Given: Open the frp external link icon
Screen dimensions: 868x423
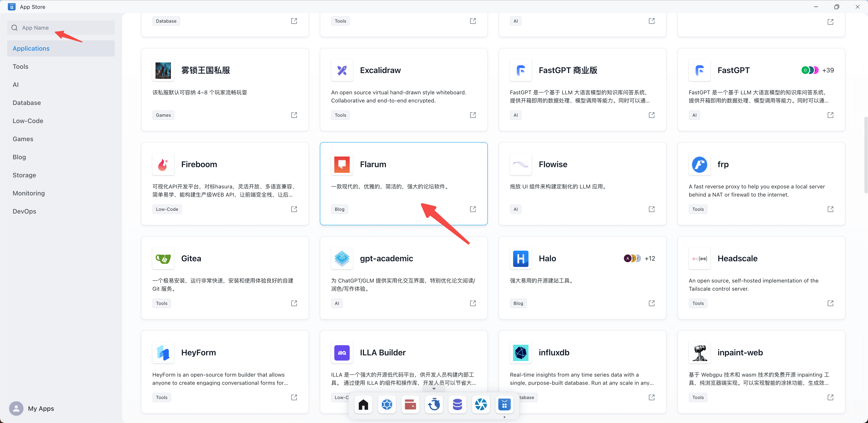Looking at the screenshot, I should (x=830, y=209).
